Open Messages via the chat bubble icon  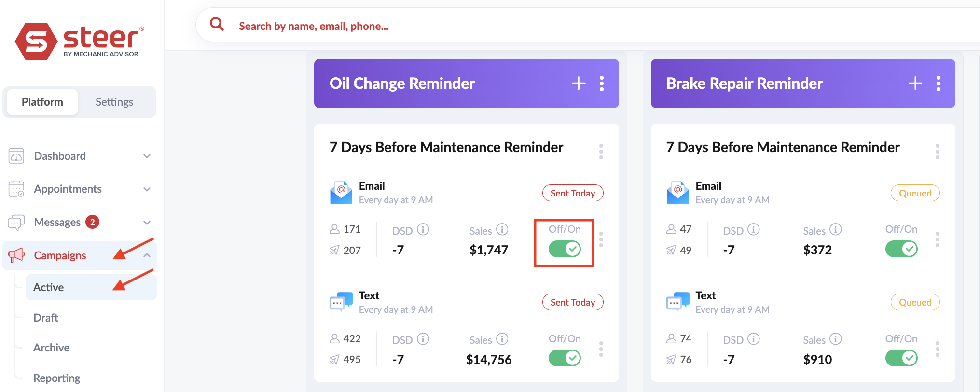[x=16, y=222]
